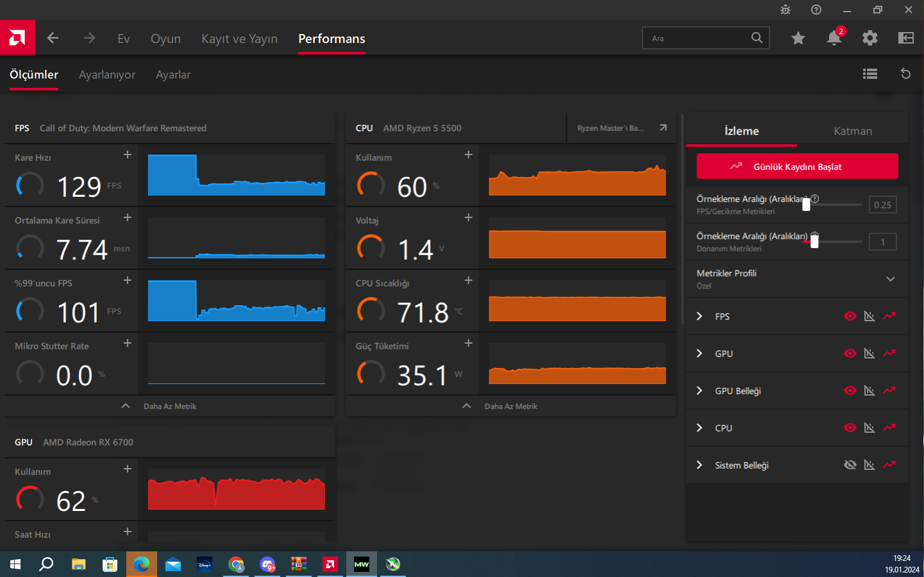
Task: Click the magnifier search icon
Action: 757,38
